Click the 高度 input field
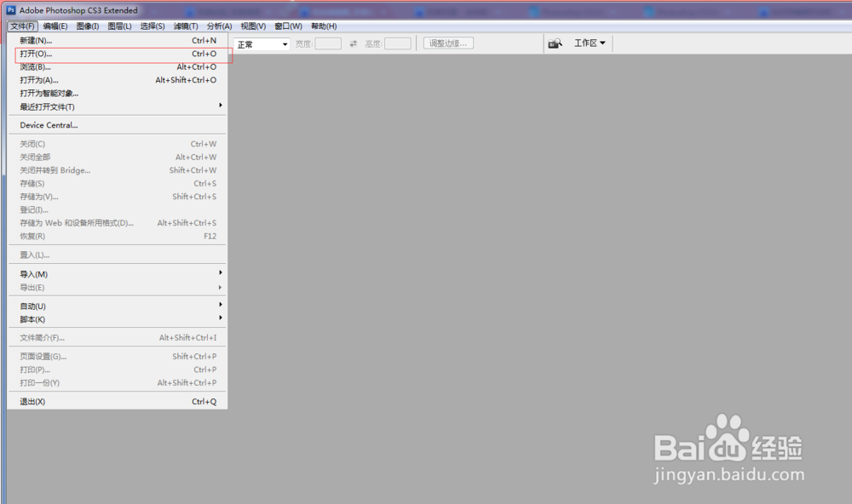 [x=398, y=44]
